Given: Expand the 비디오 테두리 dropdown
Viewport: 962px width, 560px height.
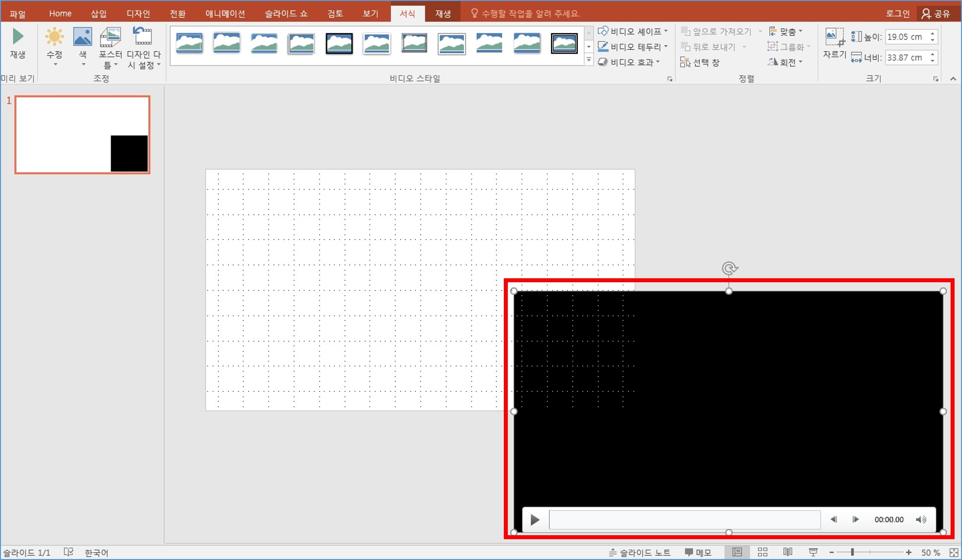Looking at the screenshot, I should 633,47.
